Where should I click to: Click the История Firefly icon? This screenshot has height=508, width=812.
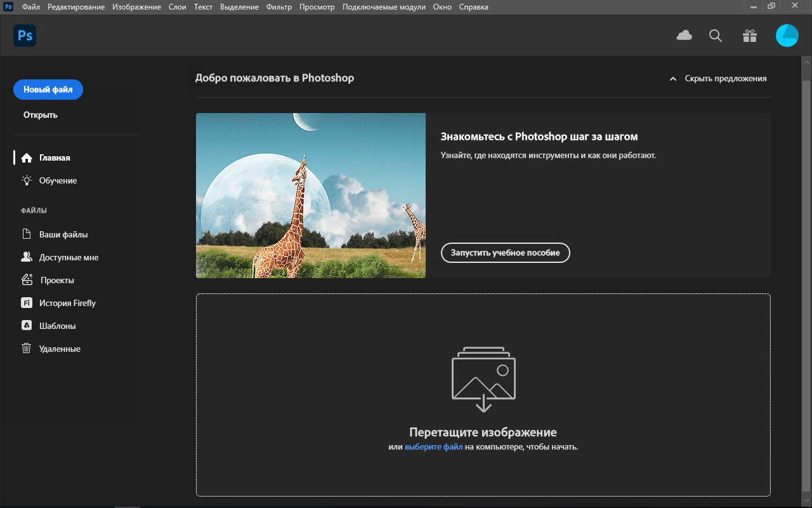[x=27, y=303]
